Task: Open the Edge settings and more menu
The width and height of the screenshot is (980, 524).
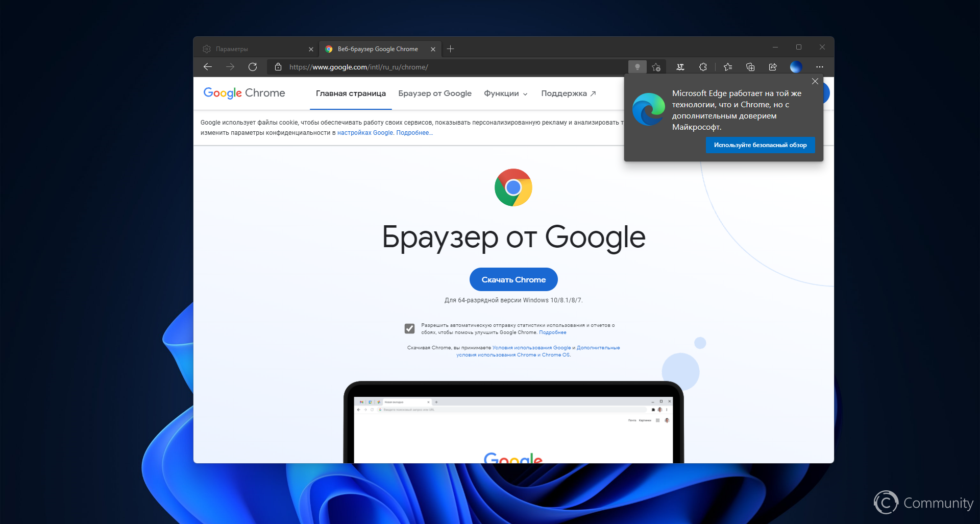Action: coord(820,67)
